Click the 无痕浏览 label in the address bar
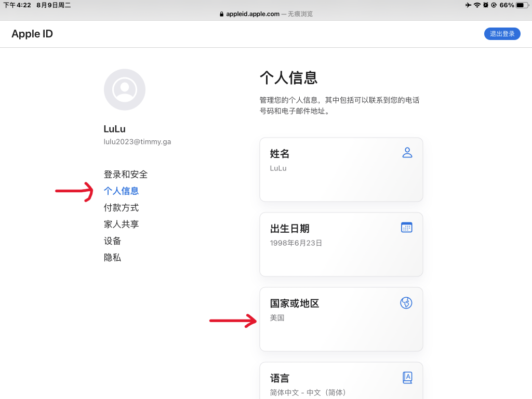 [x=301, y=14]
